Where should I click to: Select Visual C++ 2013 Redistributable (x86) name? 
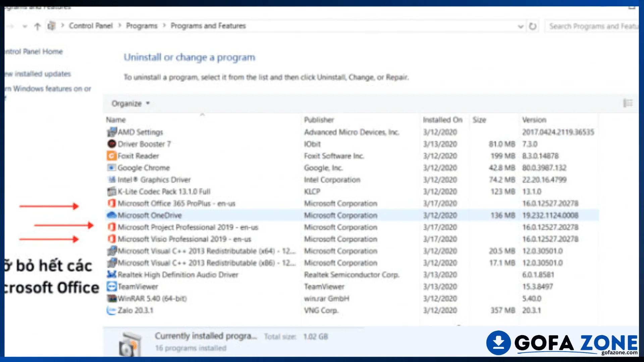(207, 263)
